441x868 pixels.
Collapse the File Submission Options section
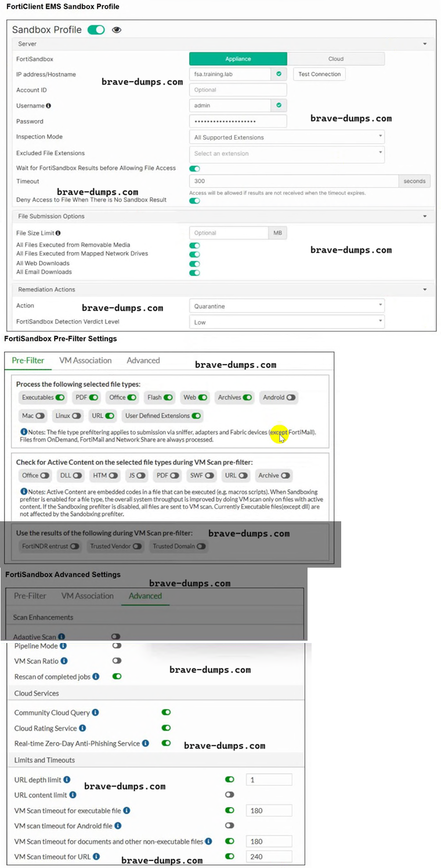click(x=425, y=216)
